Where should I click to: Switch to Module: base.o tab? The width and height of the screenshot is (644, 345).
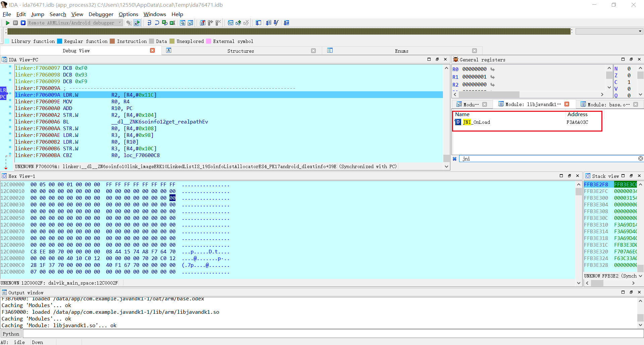[x=608, y=105]
